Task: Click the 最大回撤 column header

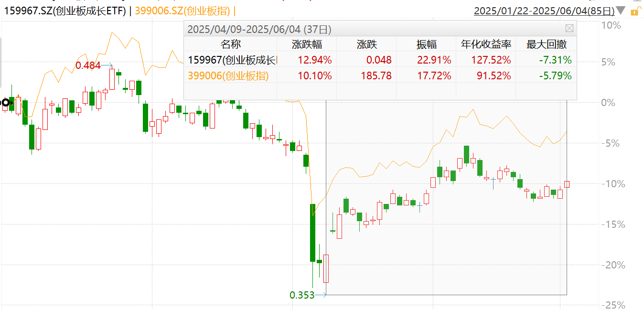Action: tap(547, 44)
